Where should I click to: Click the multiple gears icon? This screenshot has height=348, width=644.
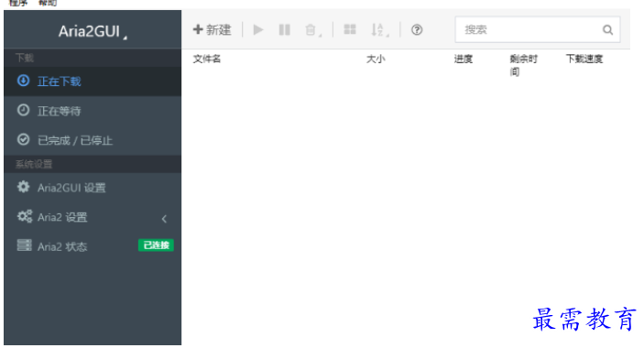(x=25, y=216)
